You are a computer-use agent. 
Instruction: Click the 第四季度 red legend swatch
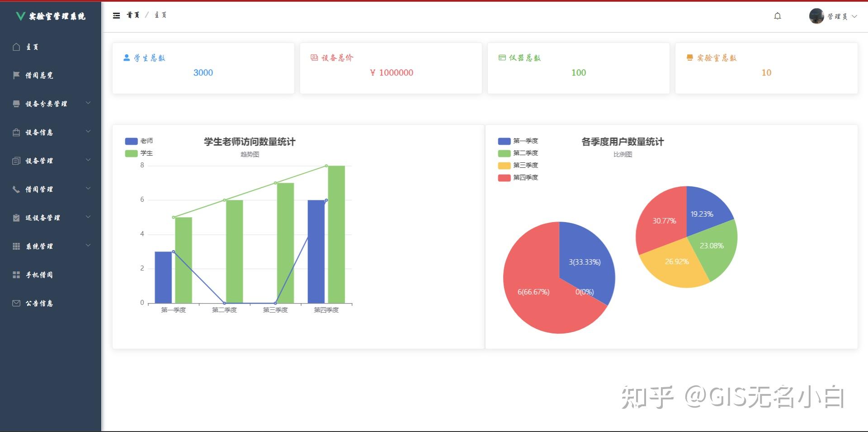coord(504,177)
